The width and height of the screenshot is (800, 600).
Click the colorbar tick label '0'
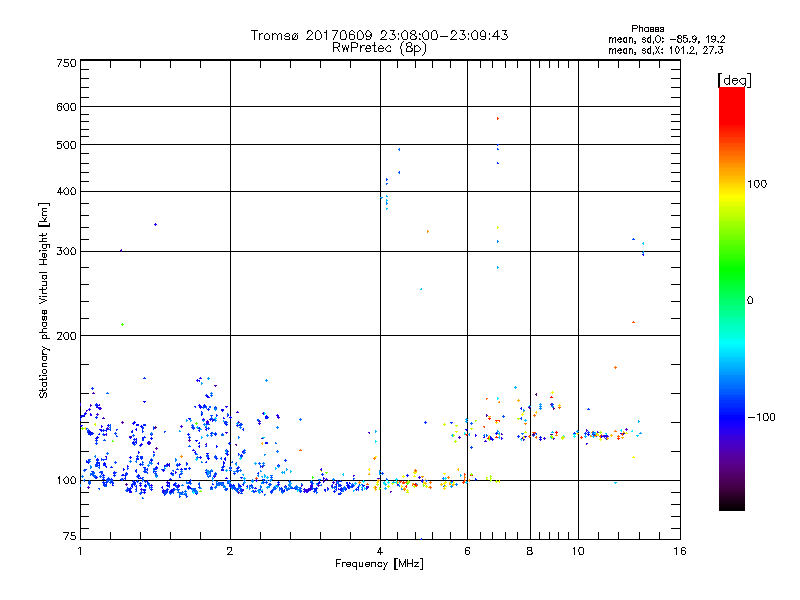coord(749,301)
